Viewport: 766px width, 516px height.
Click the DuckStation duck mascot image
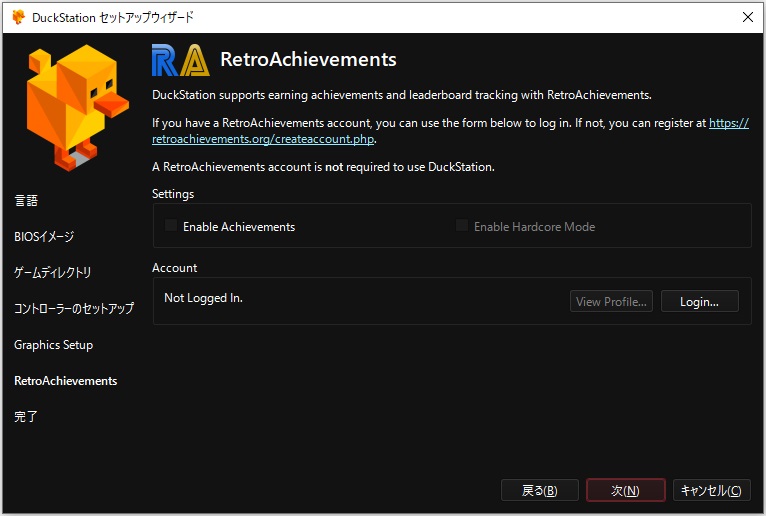tap(78, 108)
